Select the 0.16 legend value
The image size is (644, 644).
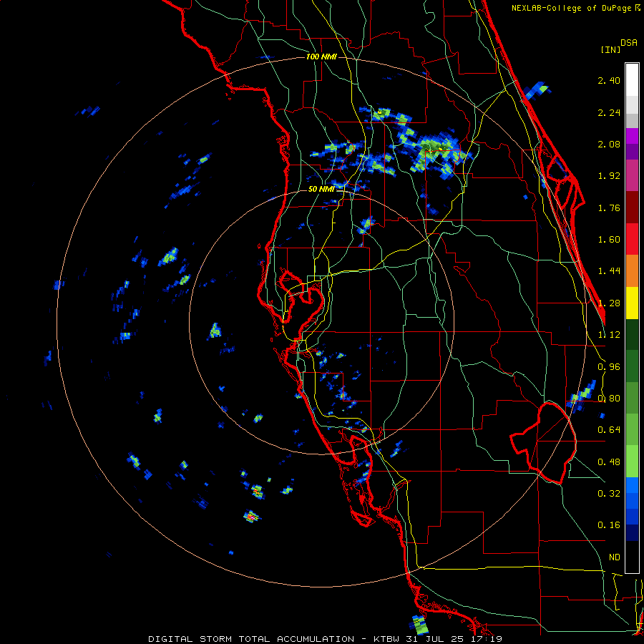pos(609,525)
